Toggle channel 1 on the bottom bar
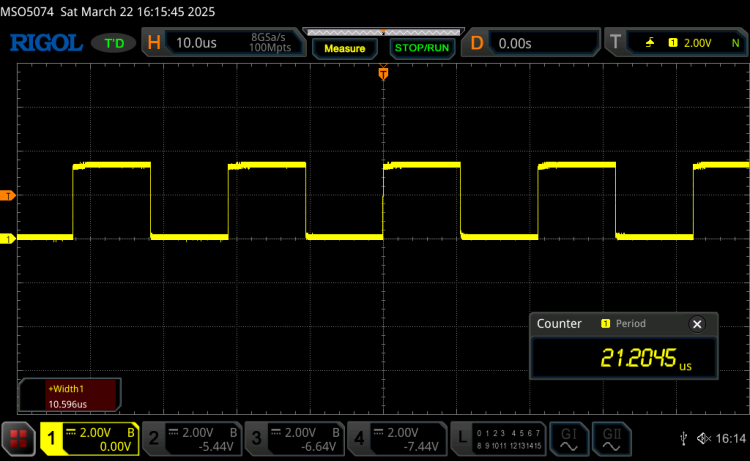The image size is (750, 461). (x=88, y=437)
